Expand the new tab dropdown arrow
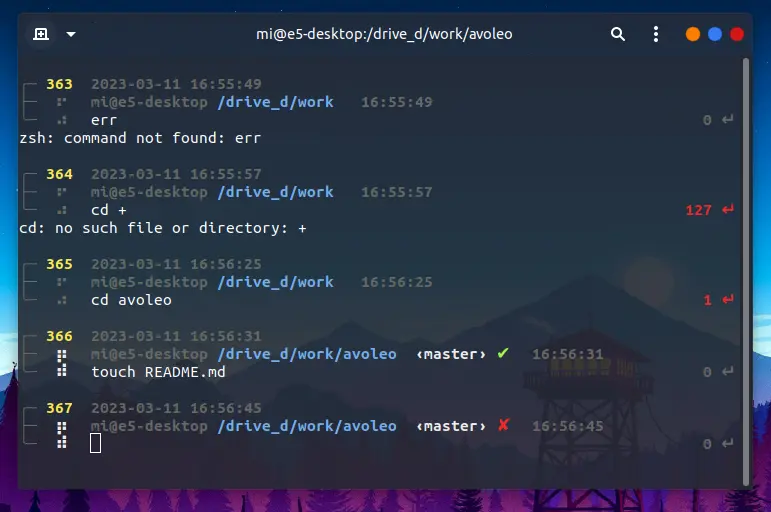This screenshot has height=512, width=771. [71, 34]
